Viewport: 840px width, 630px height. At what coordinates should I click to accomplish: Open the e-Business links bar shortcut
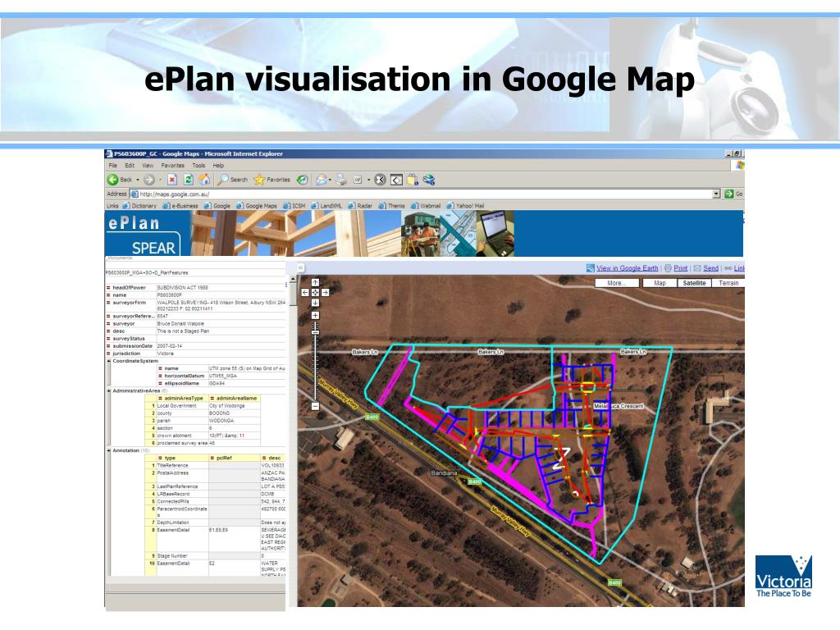pyautogui.click(x=180, y=206)
